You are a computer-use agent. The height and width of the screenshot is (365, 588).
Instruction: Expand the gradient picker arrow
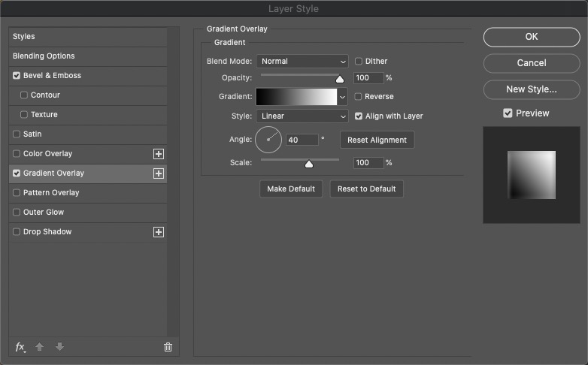[342, 97]
